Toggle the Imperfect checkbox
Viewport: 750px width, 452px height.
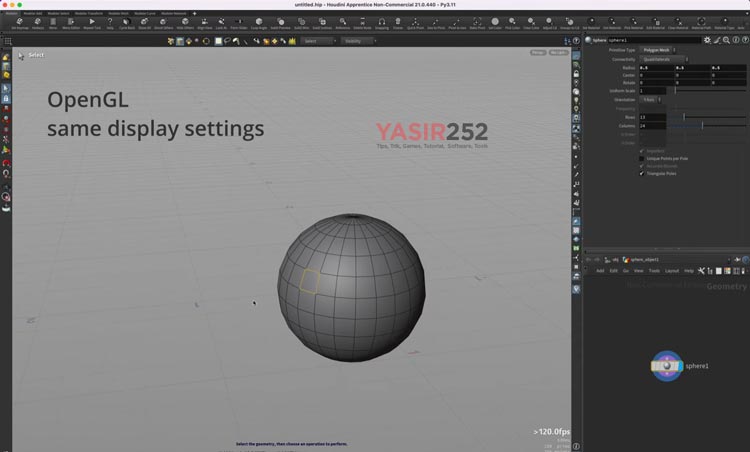642,151
